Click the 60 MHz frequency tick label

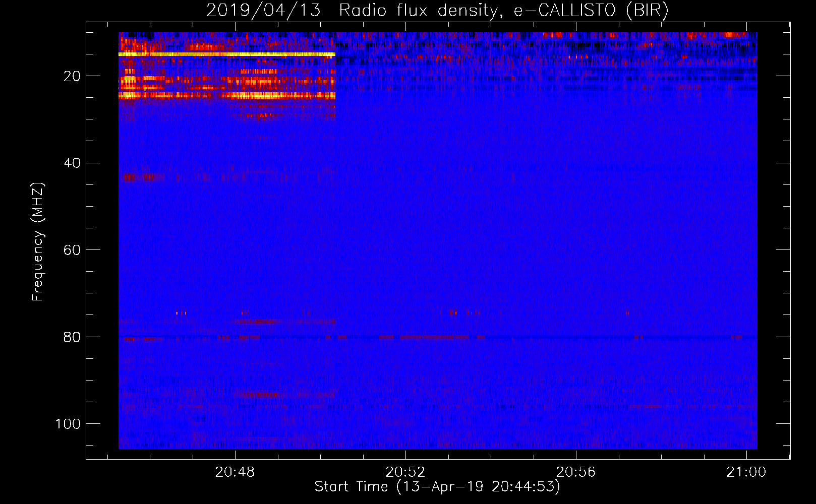[x=72, y=250]
